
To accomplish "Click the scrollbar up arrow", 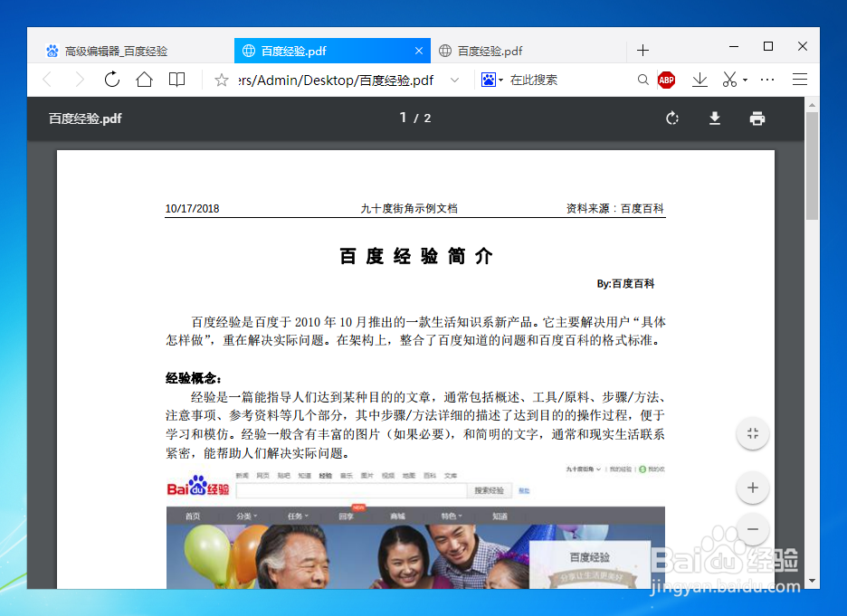I will click(812, 105).
